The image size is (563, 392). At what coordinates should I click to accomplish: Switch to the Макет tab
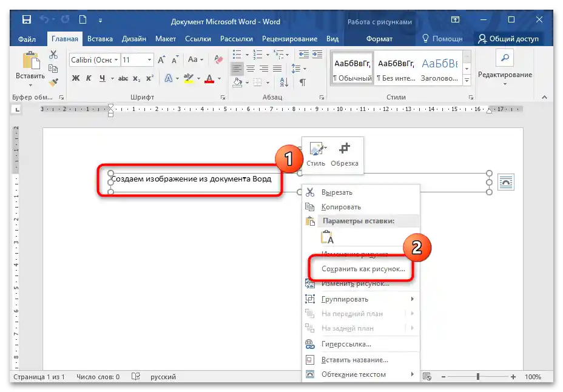(x=166, y=39)
